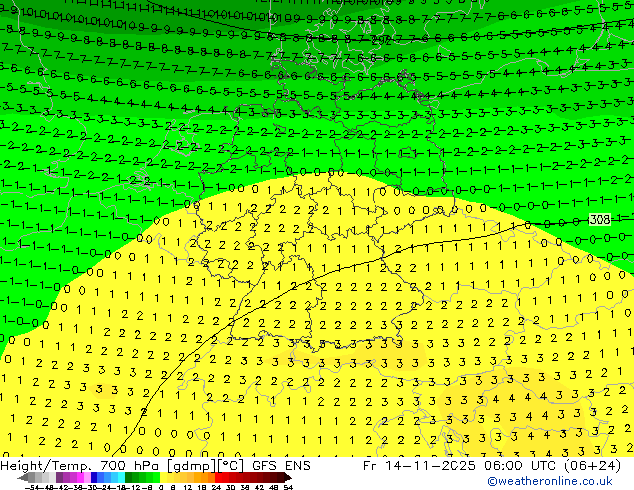Click the '[gdmp][°C]' units label
This screenshot has height=490, width=634.
point(206,466)
